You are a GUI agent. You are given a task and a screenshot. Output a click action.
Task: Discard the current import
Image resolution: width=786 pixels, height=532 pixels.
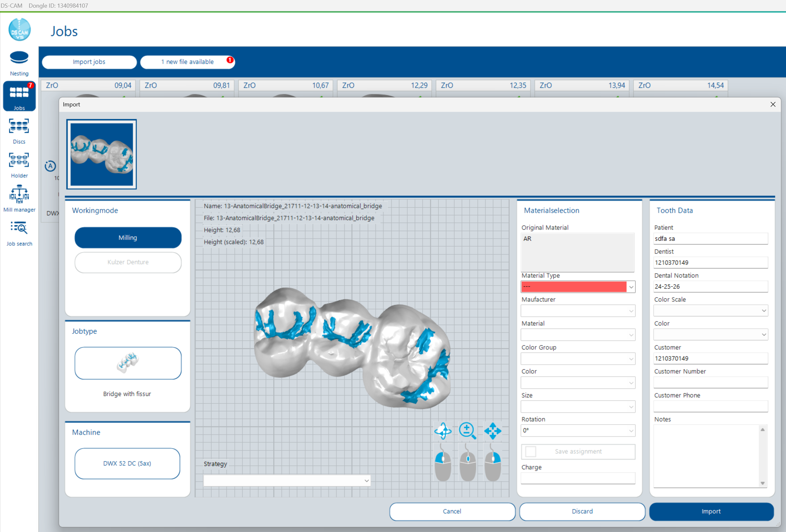coord(582,511)
